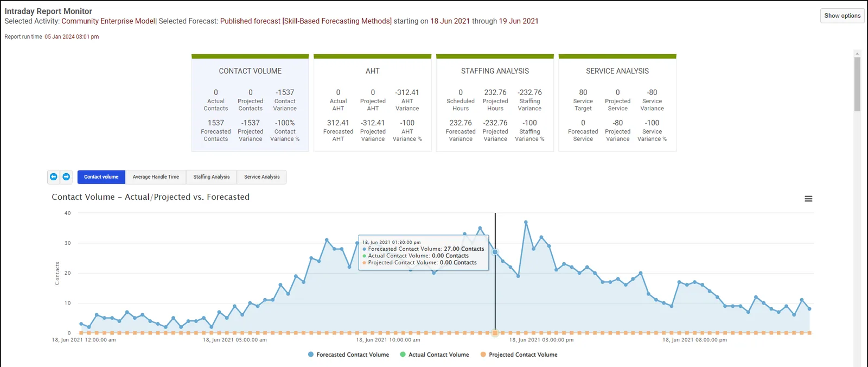Open the chart hamburger menu icon
This screenshot has height=367, width=868.
point(808,199)
